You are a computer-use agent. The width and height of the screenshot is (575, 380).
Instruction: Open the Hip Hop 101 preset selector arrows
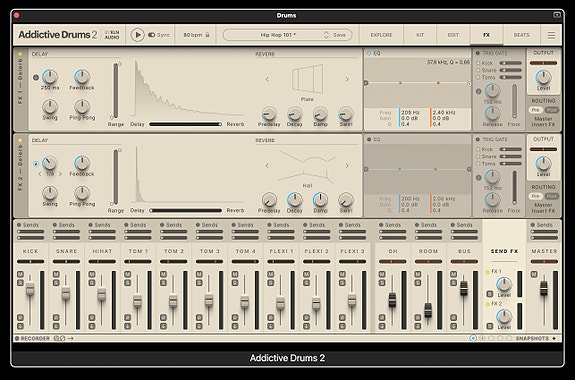pyautogui.click(x=326, y=35)
